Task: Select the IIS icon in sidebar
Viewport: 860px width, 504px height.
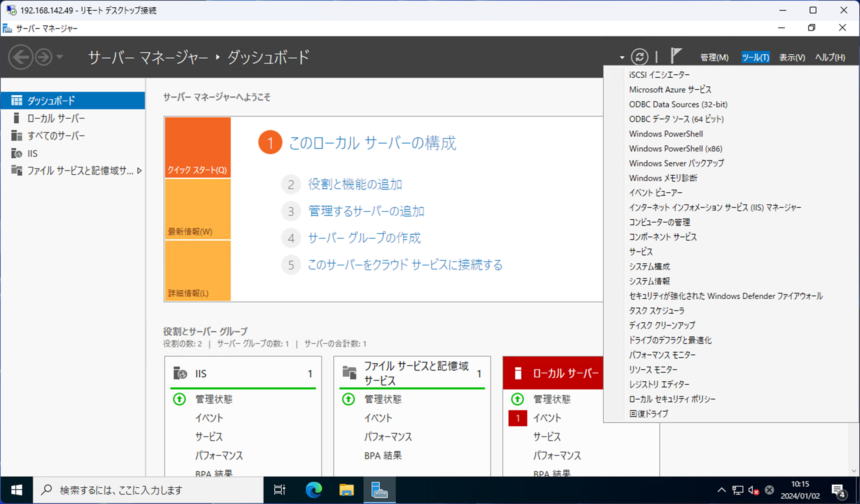Action: pos(17,153)
